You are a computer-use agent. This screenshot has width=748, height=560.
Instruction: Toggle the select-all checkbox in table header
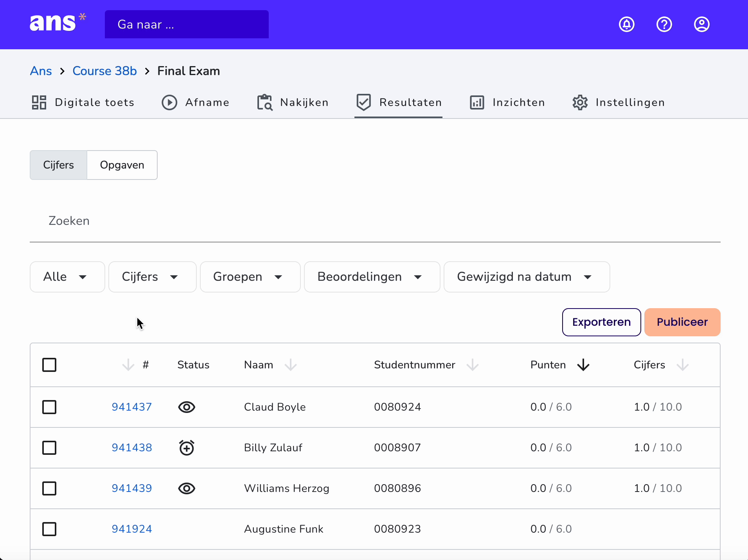click(x=49, y=365)
